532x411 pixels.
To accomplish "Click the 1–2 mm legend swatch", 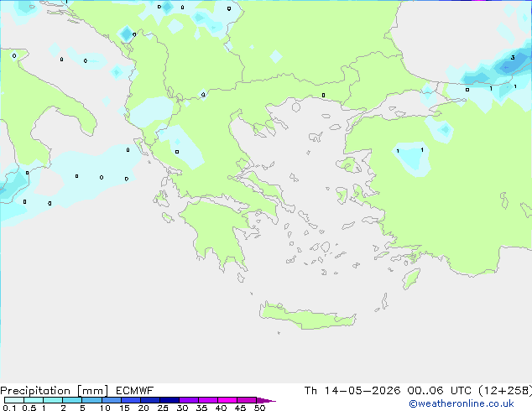I will click(x=53, y=400).
